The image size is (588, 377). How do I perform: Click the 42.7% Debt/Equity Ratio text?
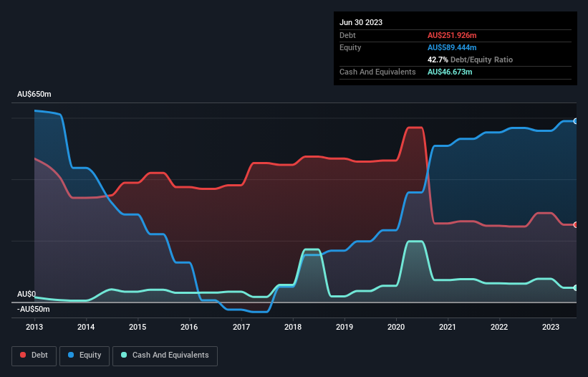coord(470,59)
